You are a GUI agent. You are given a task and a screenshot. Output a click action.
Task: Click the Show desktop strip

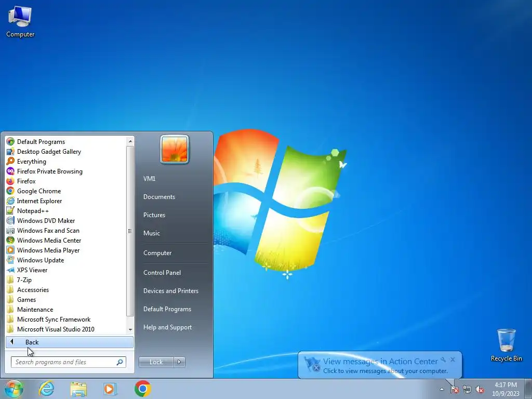pyautogui.click(x=528, y=389)
